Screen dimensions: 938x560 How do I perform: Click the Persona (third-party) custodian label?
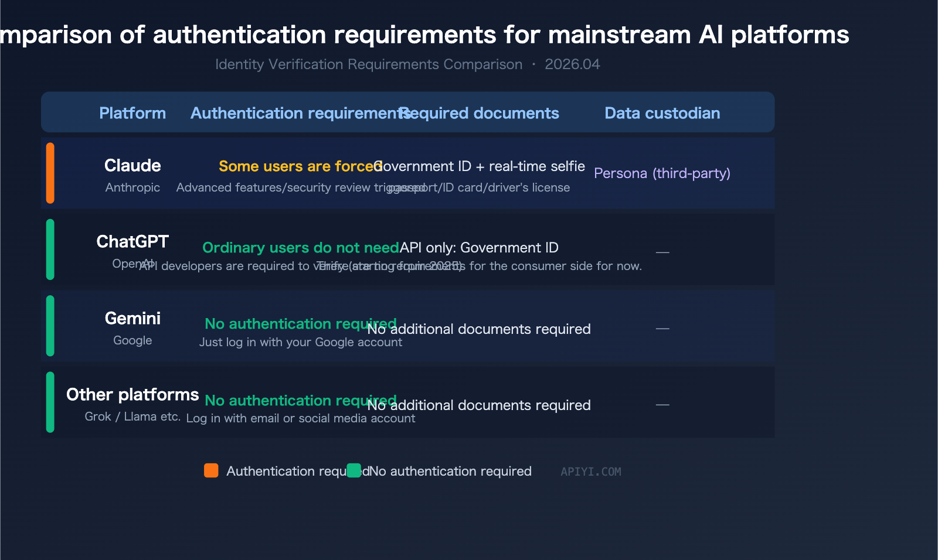(x=662, y=173)
